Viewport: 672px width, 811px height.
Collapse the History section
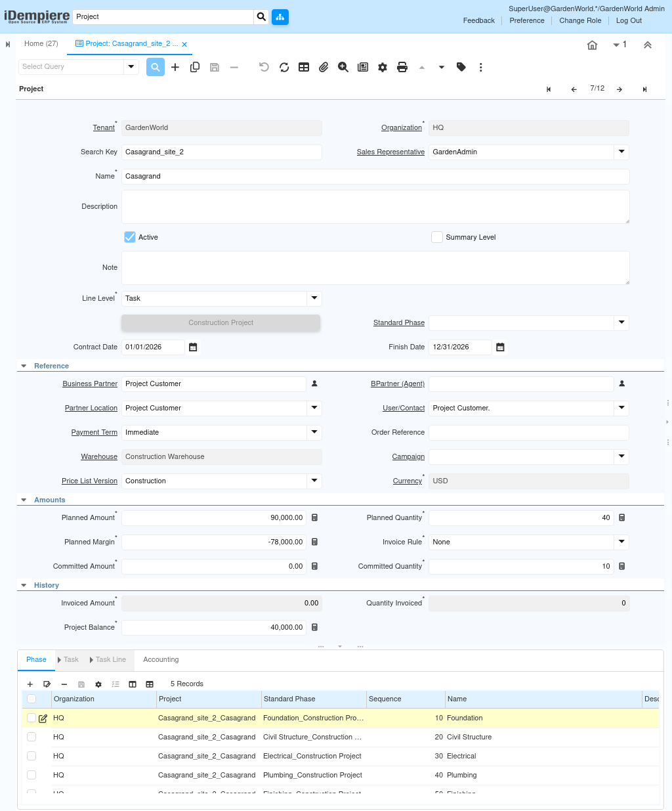tap(24, 585)
